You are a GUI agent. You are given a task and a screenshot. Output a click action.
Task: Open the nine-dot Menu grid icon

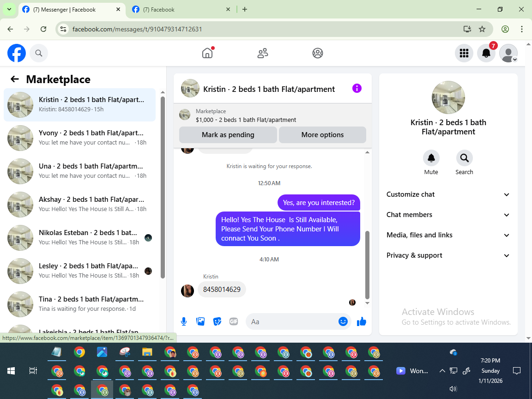(x=464, y=53)
